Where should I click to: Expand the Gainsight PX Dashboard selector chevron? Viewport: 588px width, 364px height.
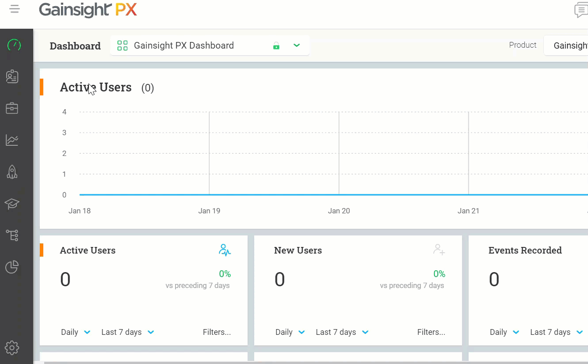297,45
